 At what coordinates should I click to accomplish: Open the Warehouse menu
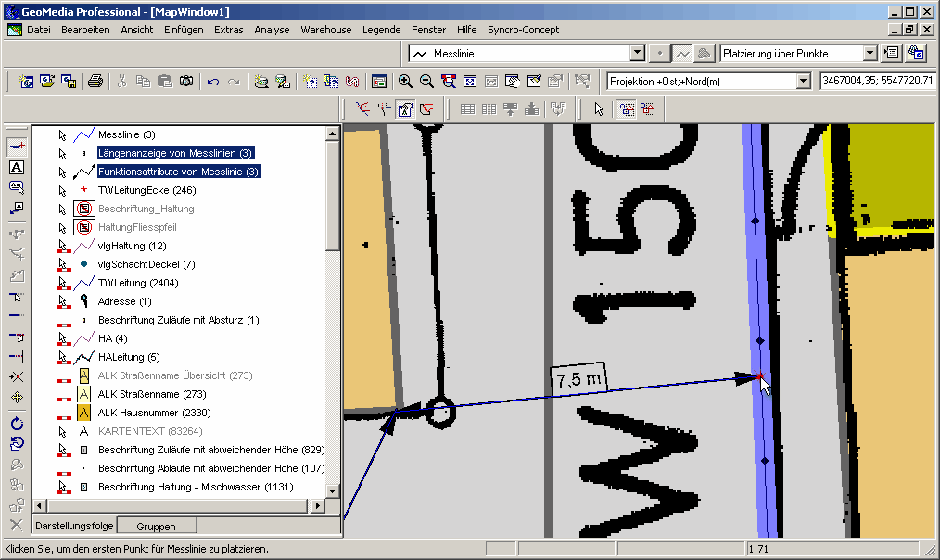coord(325,30)
